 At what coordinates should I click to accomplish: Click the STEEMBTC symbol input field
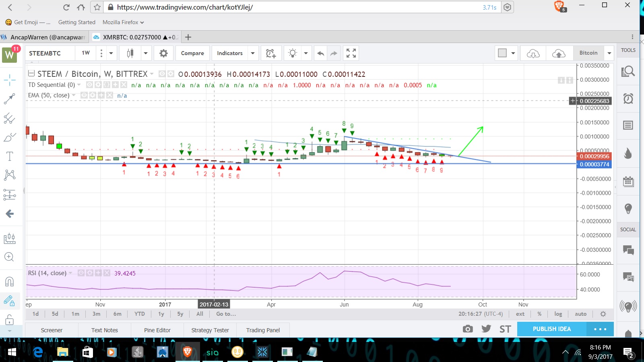click(51, 53)
